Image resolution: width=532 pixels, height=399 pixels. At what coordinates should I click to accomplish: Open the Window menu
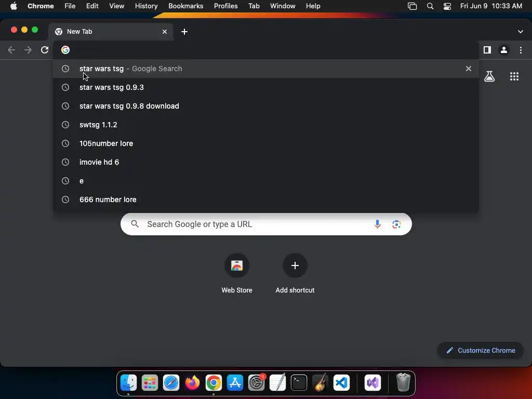point(283,6)
